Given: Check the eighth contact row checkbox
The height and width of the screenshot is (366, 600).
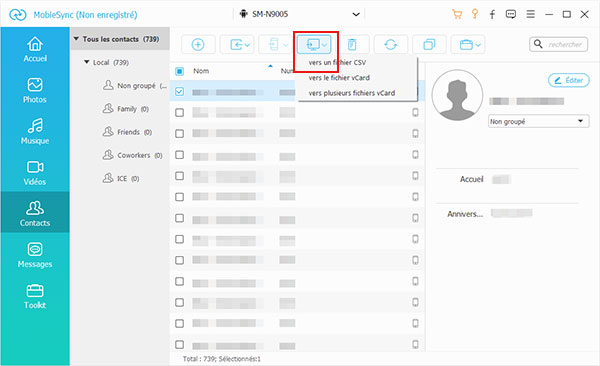Looking at the screenshot, I should [179, 239].
